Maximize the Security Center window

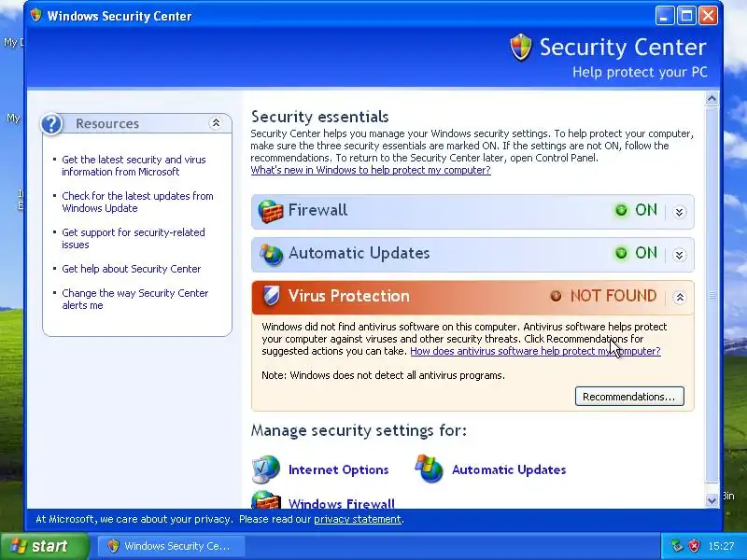point(686,16)
